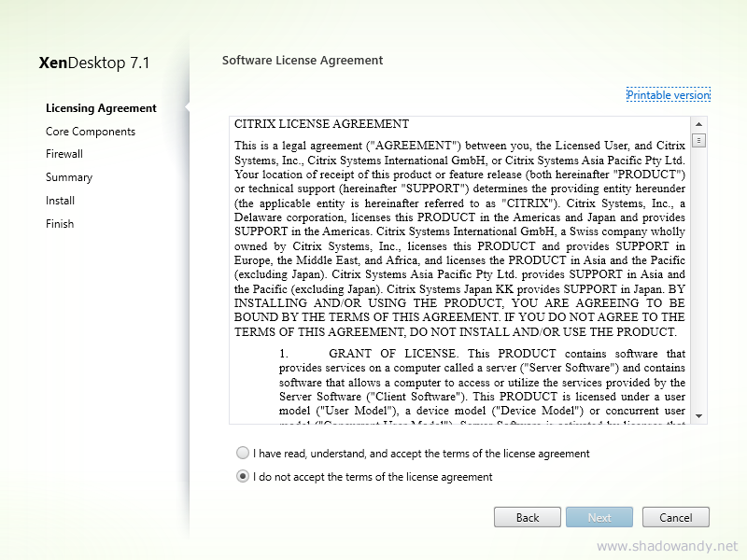Click scroll up arrow of license text

pyautogui.click(x=698, y=124)
